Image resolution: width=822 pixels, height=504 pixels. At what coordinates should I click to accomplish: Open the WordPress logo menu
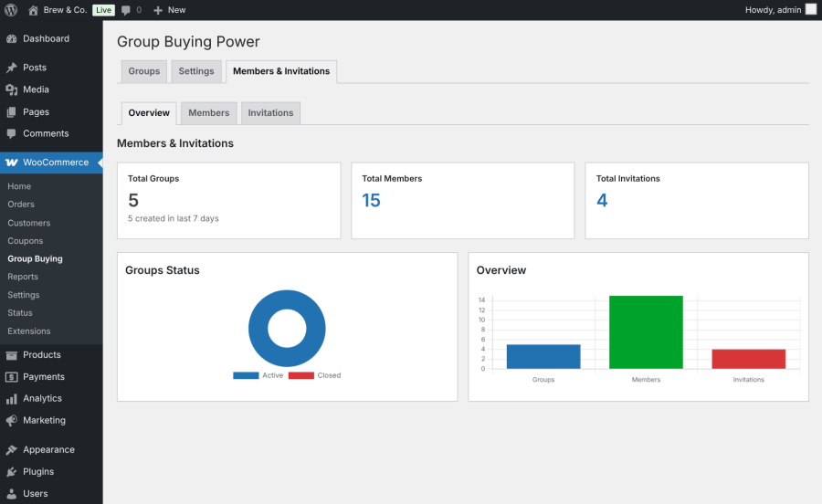coord(11,10)
